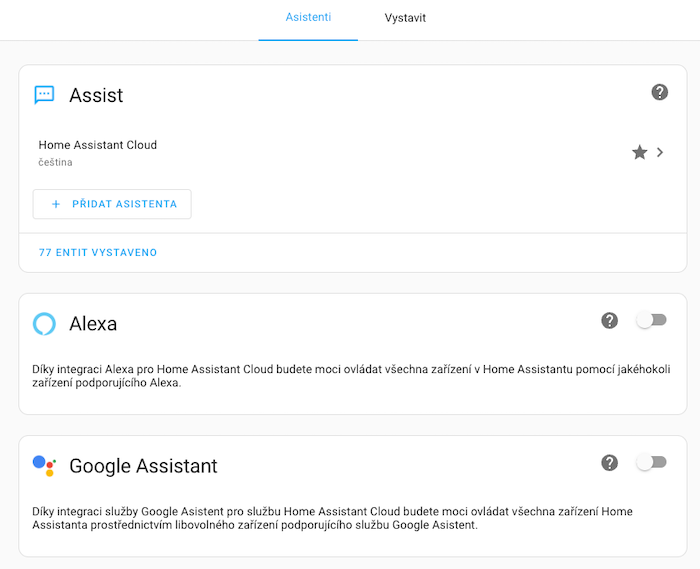Click the čeština language label
Viewport: 700px width, 569px height.
click(x=56, y=162)
